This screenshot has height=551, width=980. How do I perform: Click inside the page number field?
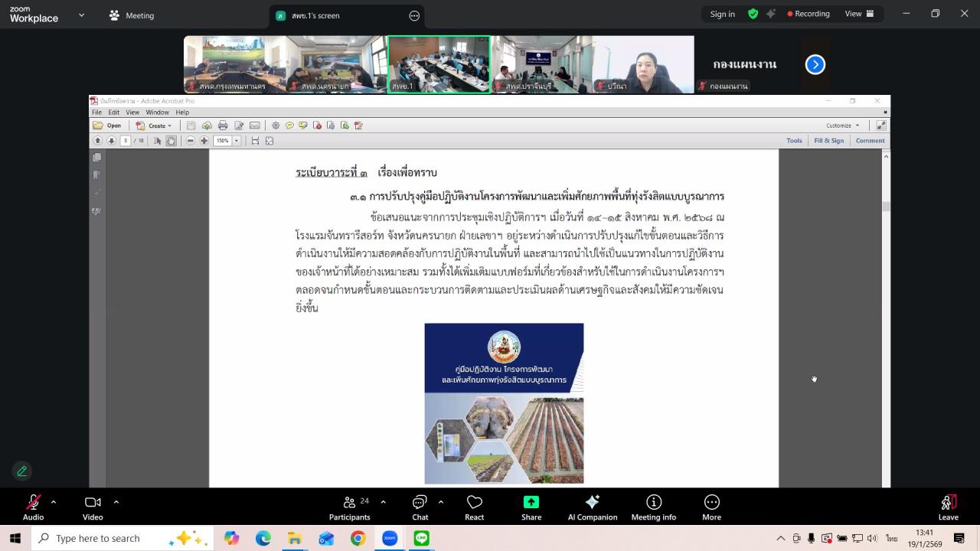tap(123, 140)
